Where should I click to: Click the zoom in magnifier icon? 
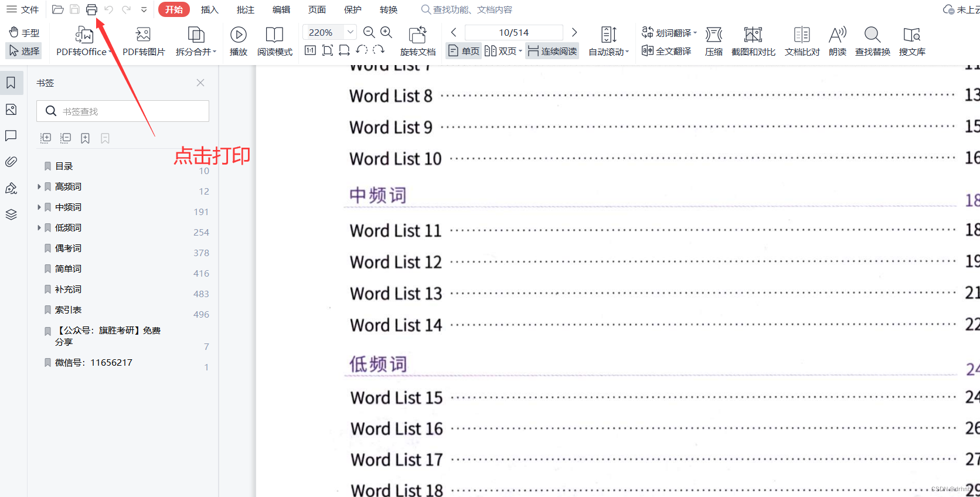(x=386, y=32)
